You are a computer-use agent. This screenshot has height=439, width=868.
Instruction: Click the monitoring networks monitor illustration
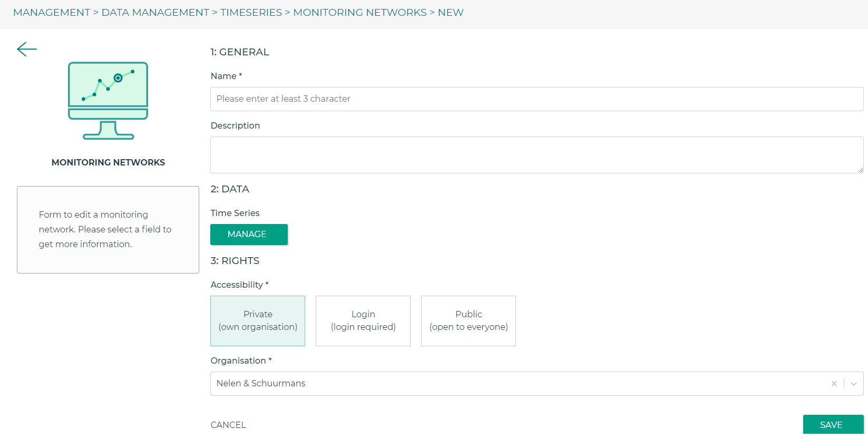[108, 101]
